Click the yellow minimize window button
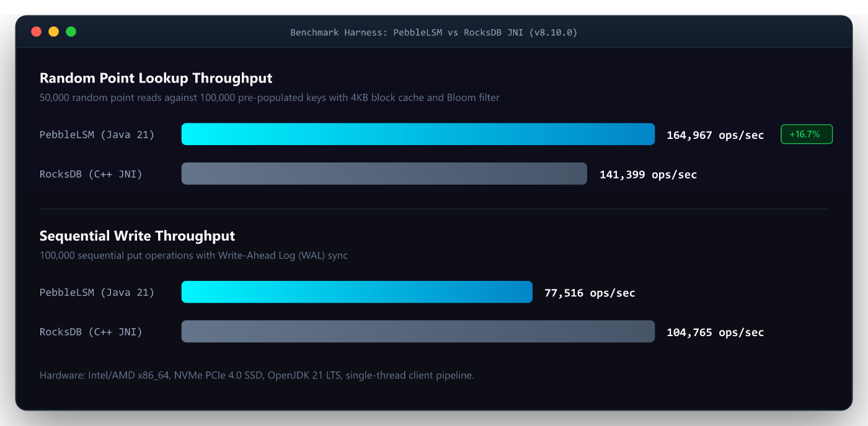The width and height of the screenshot is (868, 426). point(53,32)
